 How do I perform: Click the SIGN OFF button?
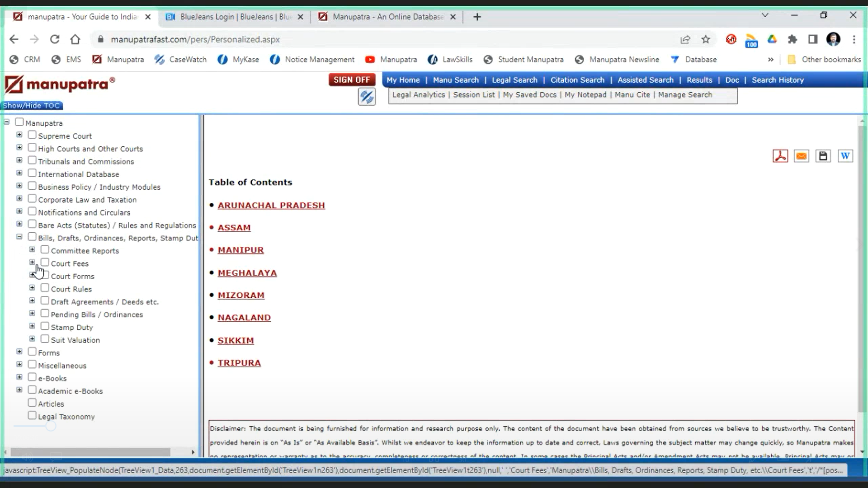352,80
